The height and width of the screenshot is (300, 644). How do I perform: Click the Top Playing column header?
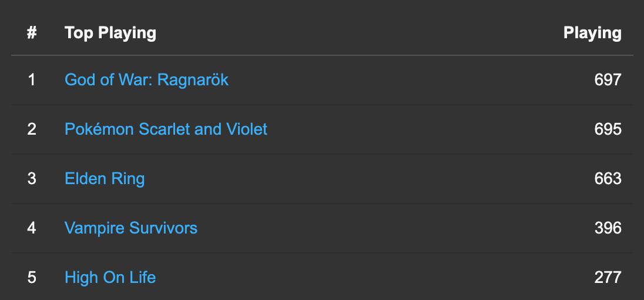click(x=110, y=33)
